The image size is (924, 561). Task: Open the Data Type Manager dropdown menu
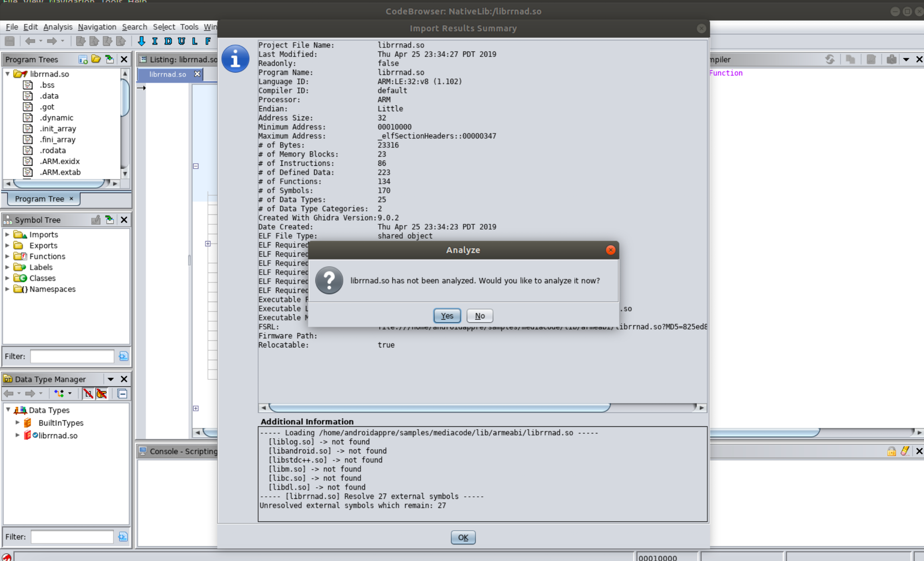(x=110, y=379)
